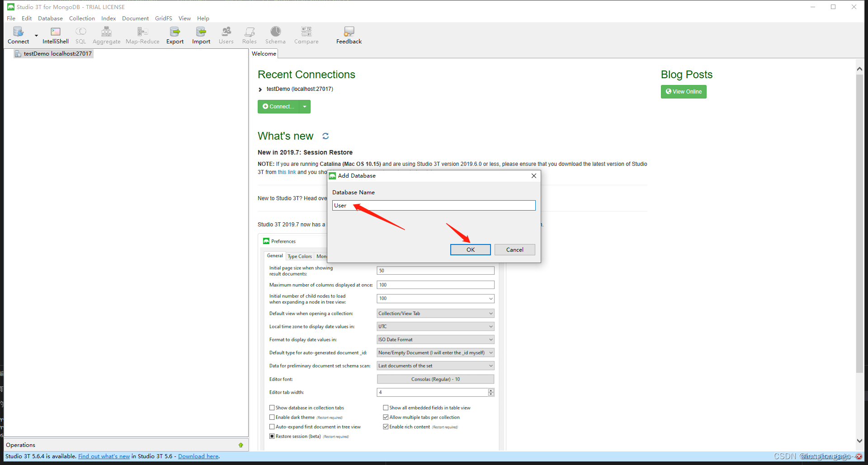Open the Edit menu

pos(27,19)
